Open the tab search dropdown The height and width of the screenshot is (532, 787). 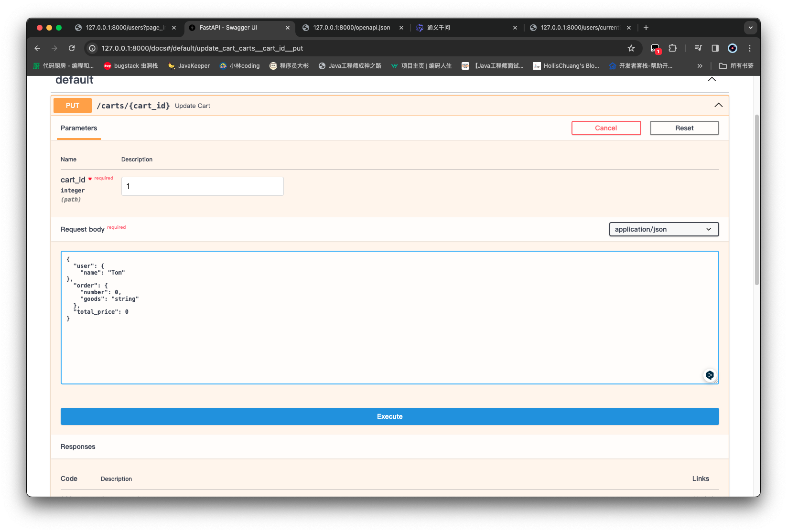pyautogui.click(x=751, y=28)
